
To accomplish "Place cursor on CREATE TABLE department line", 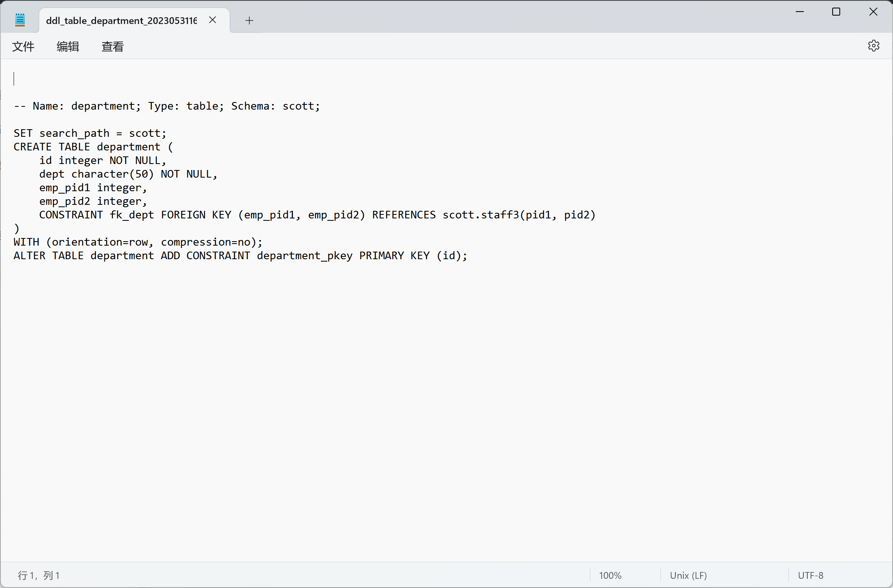I will click(93, 147).
